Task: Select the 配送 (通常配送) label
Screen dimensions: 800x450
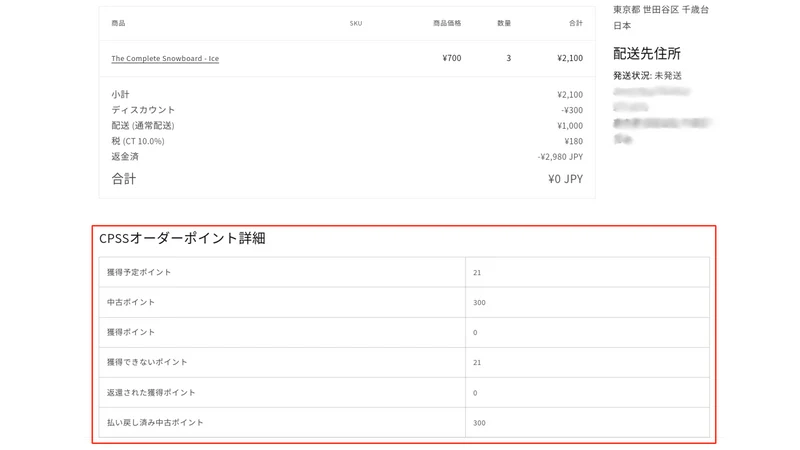Action: click(143, 126)
